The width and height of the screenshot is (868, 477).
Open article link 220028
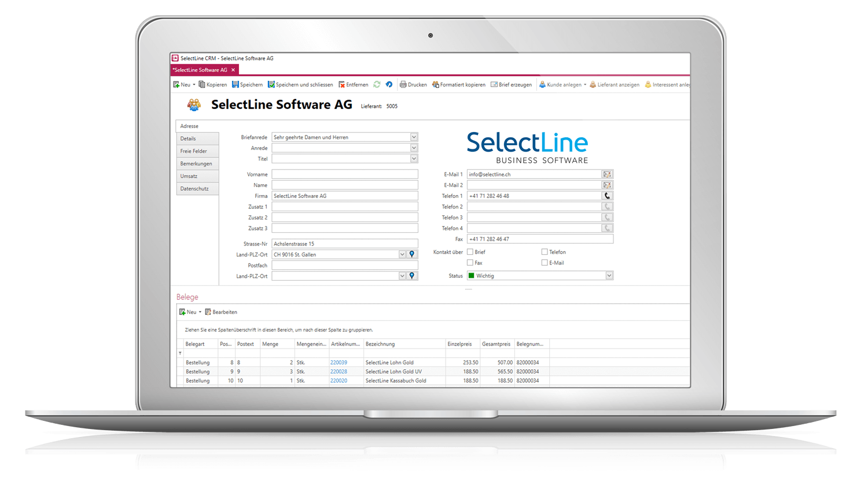[339, 372]
